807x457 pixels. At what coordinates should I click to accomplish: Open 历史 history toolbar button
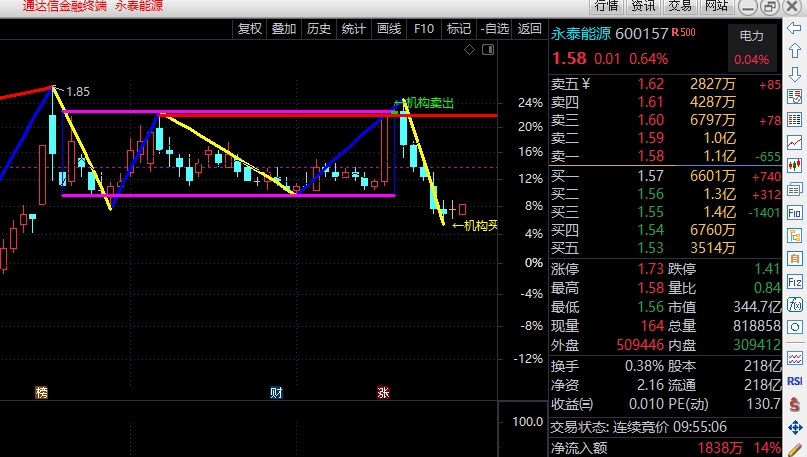click(319, 29)
